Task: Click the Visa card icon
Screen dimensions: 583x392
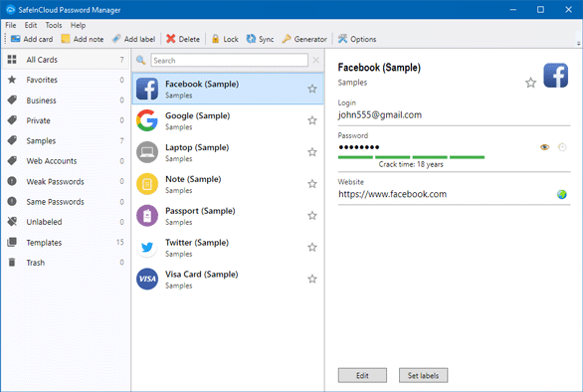Action: [x=147, y=279]
